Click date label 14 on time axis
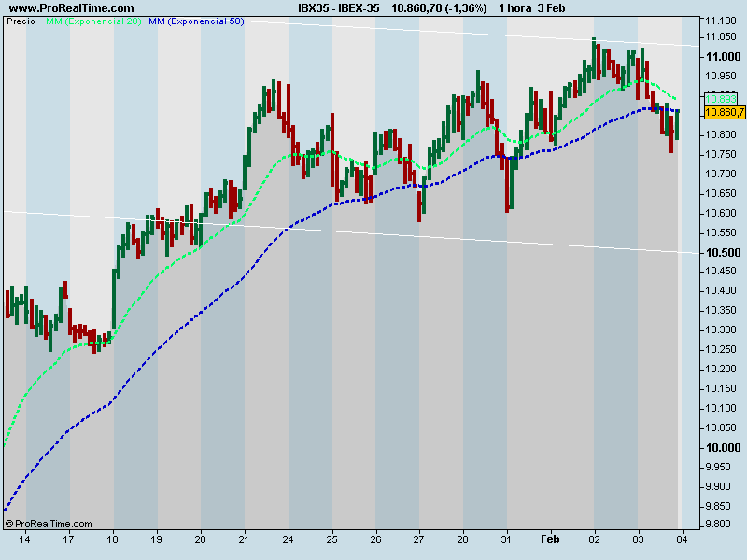This screenshot has height=560, width=747. pyautogui.click(x=24, y=539)
